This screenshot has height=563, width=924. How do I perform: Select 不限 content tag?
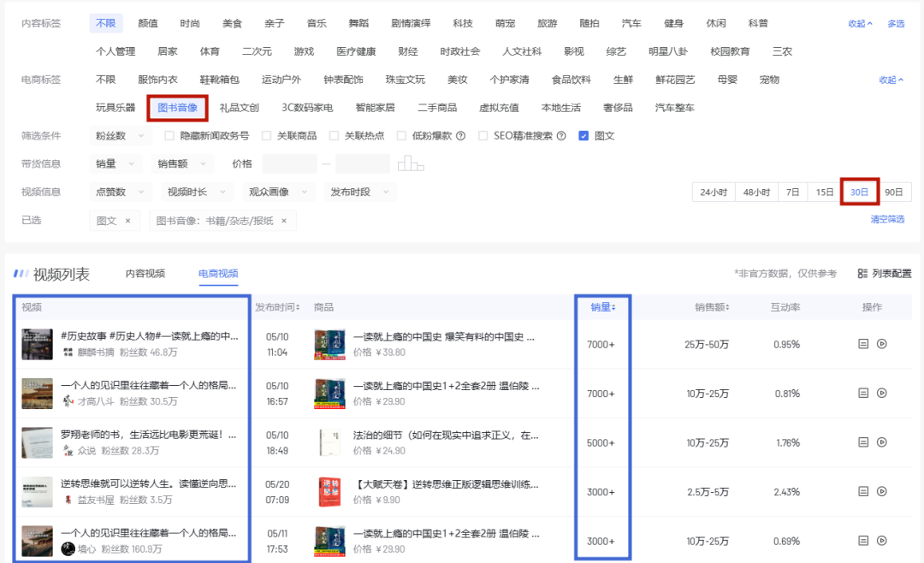pos(106,23)
